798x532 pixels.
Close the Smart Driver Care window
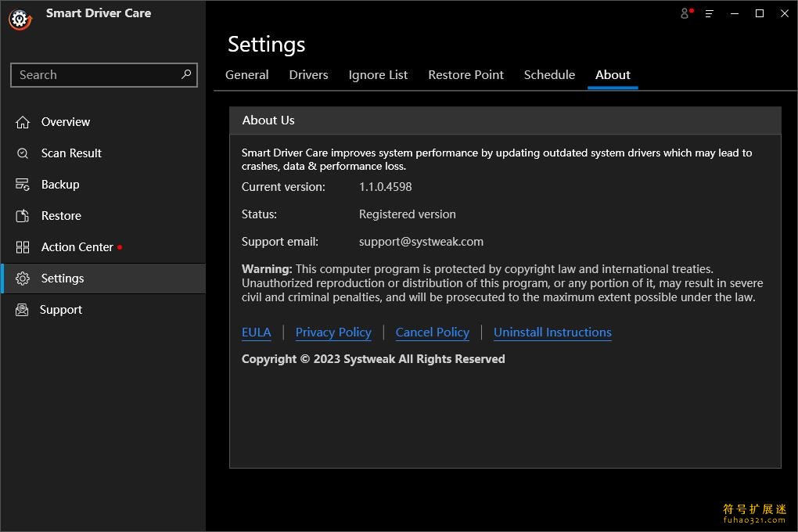(784, 14)
